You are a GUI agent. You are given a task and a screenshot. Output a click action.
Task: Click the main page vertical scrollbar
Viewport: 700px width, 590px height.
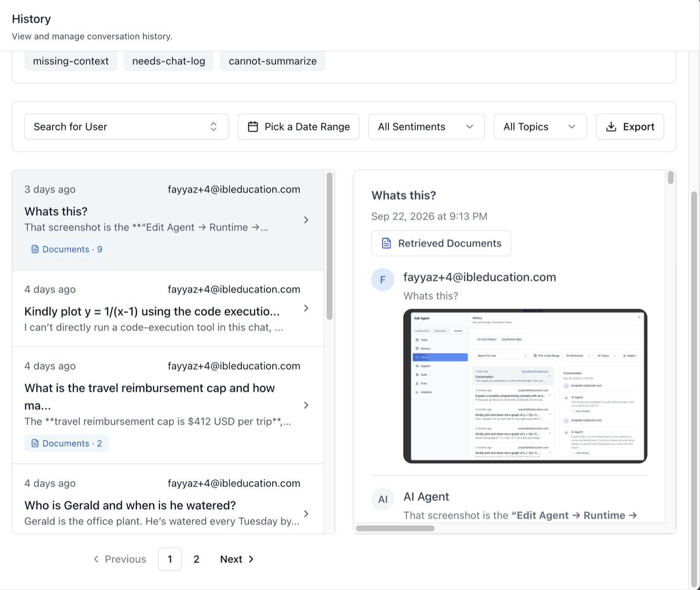pos(694,389)
